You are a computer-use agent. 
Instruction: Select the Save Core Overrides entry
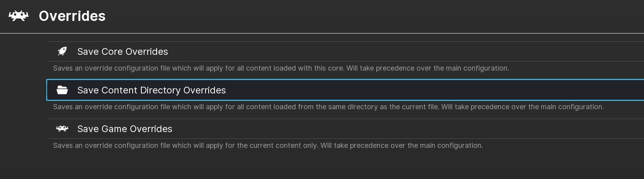(x=346, y=51)
